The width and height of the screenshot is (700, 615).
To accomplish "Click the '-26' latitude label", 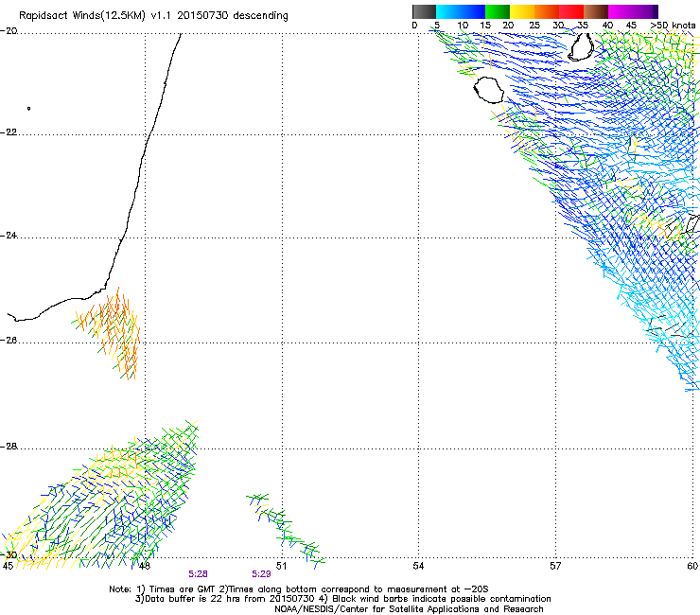I will [x=9, y=341].
